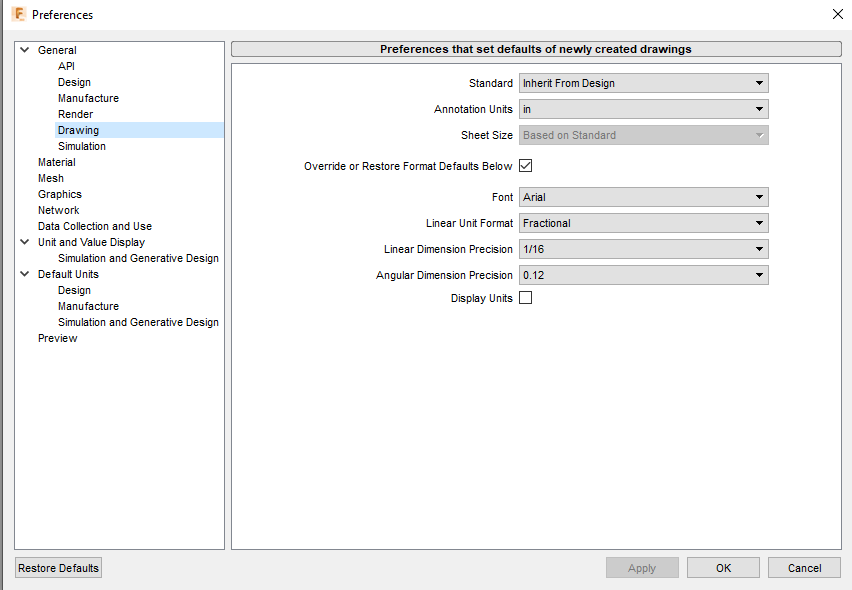Open the Linear Dimension Precision dropdown
Image resolution: width=852 pixels, height=590 pixels.
[643, 249]
